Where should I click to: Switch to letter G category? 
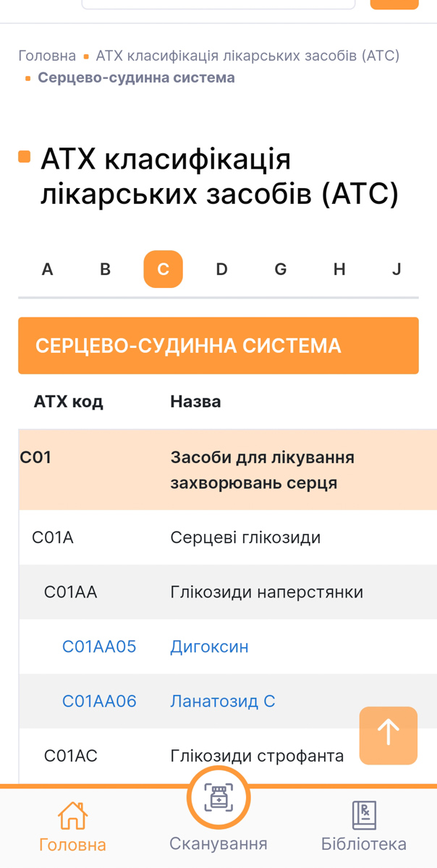point(281,269)
